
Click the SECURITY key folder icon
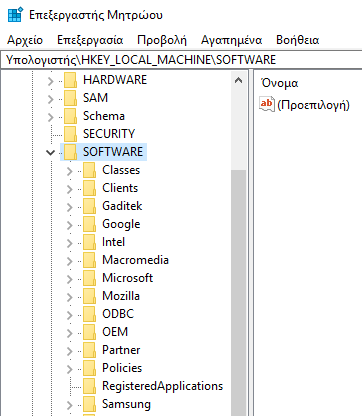click(70, 134)
